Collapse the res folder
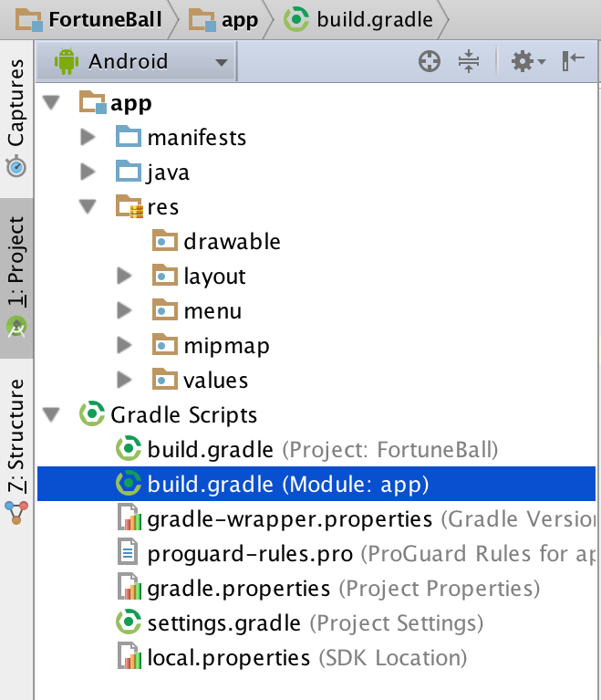Viewport: 601px width, 700px height. click(88, 206)
